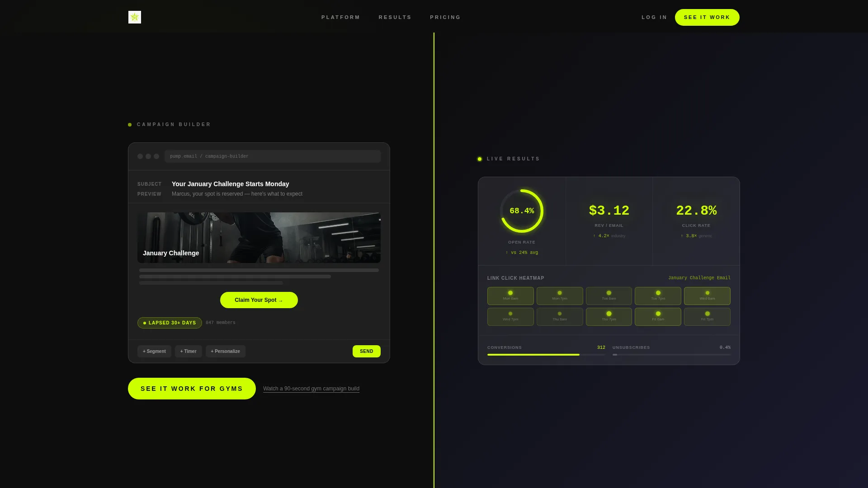The image size is (868, 488).
Task: Open the 90-second gym campaign build link
Action: pyautogui.click(x=311, y=389)
